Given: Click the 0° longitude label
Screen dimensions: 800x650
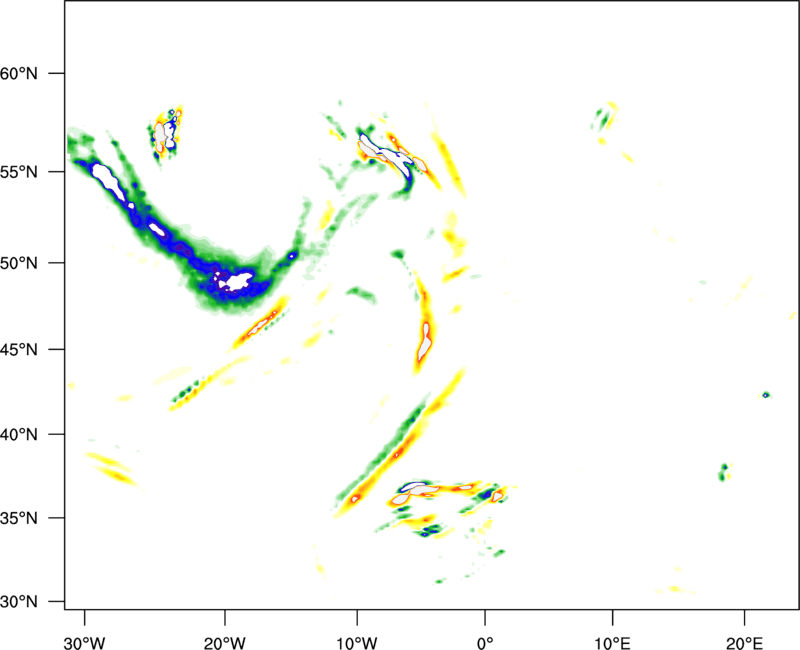Looking at the screenshot, I should 485,643.
